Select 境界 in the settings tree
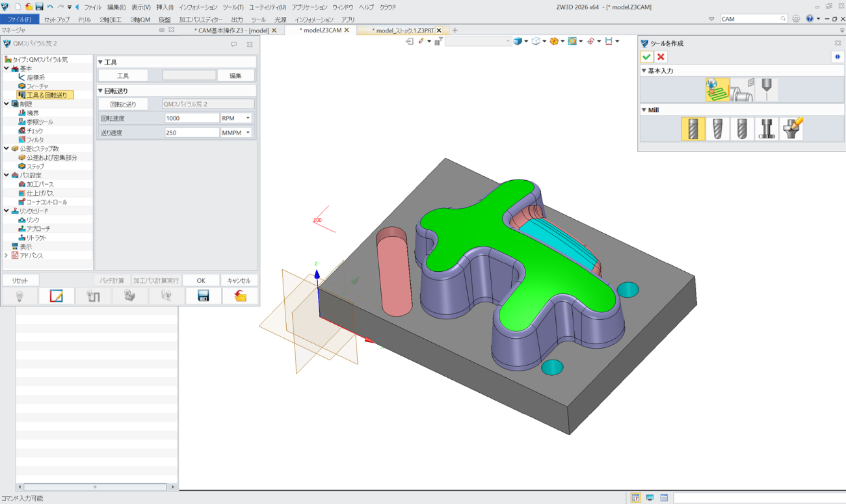Screen dimensions: 846x504 tap(33, 113)
